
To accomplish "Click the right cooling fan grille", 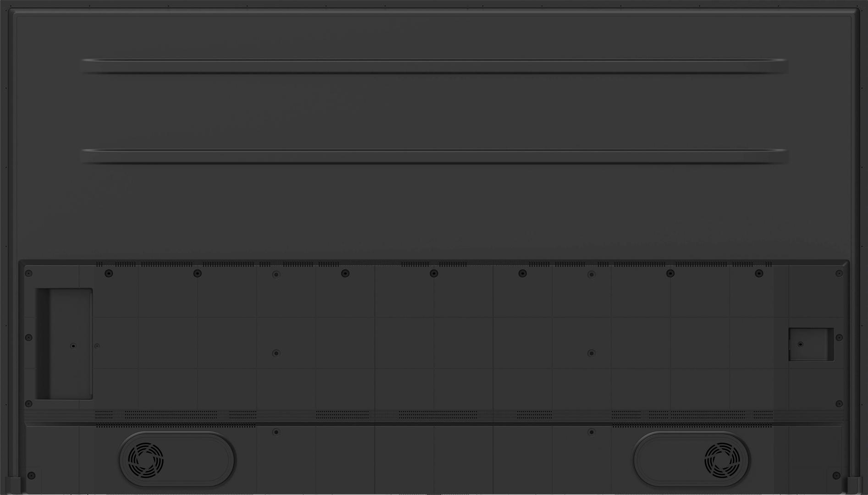I will (x=722, y=460).
